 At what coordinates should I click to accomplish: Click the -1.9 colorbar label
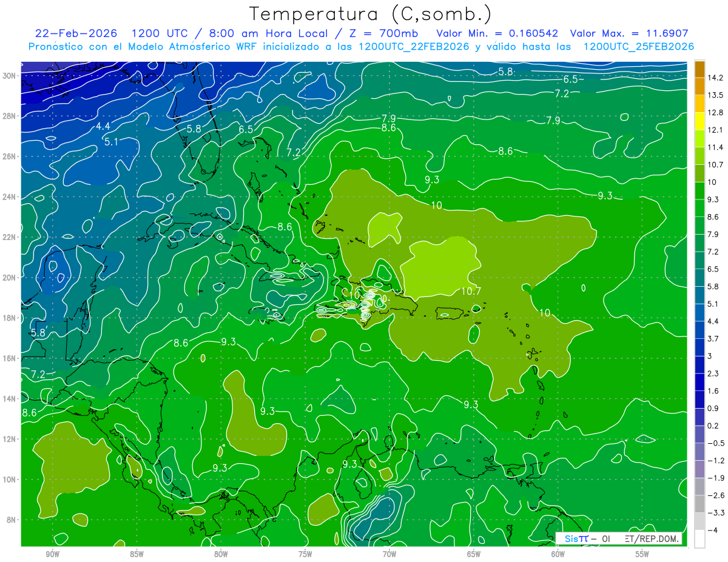tap(715, 478)
